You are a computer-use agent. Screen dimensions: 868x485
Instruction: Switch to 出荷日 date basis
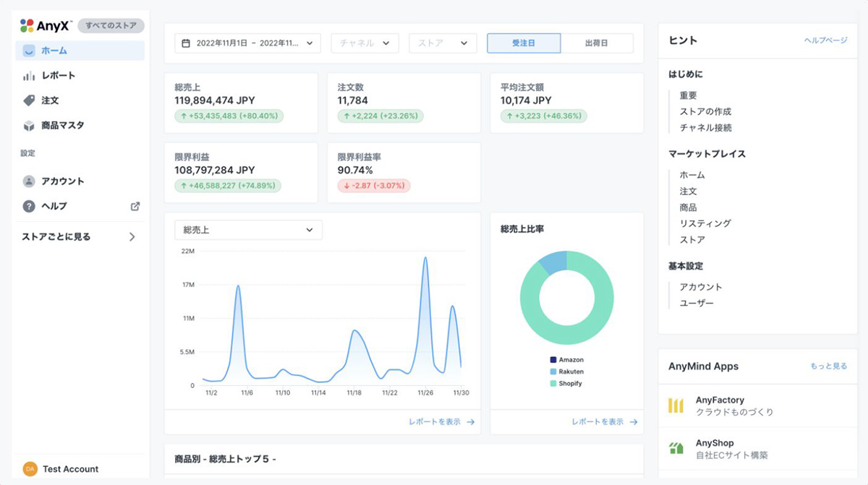(597, 43)
